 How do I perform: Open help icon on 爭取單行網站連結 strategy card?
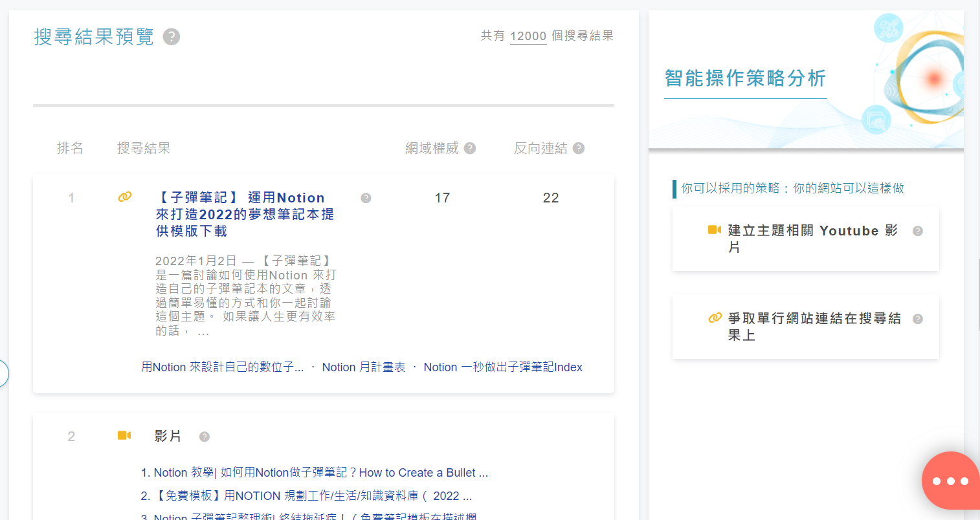pos(917,319)
